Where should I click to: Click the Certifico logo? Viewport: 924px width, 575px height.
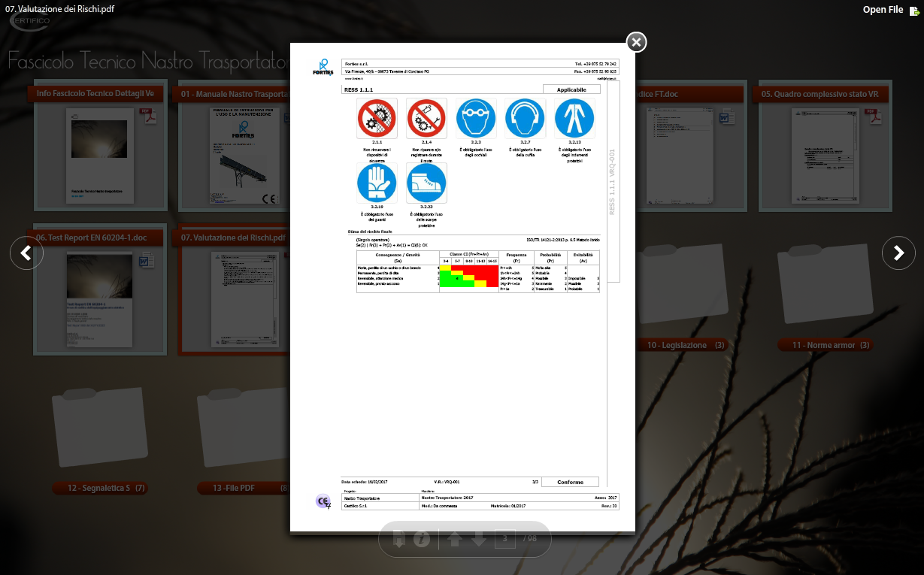(x=30, y=21)
